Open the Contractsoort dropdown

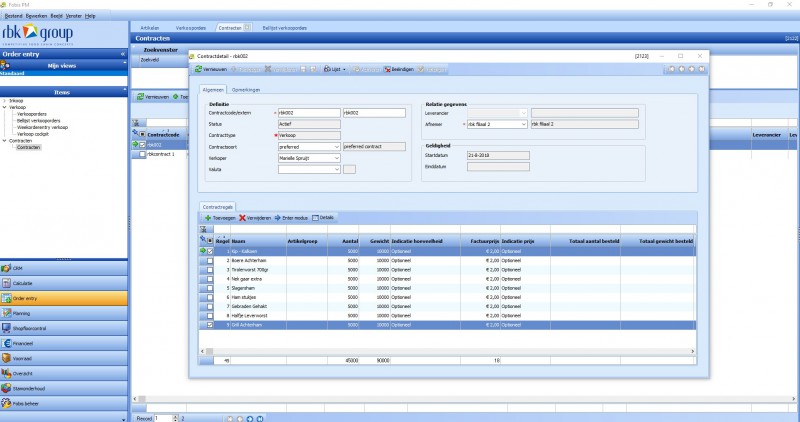(x=337, y=147)
